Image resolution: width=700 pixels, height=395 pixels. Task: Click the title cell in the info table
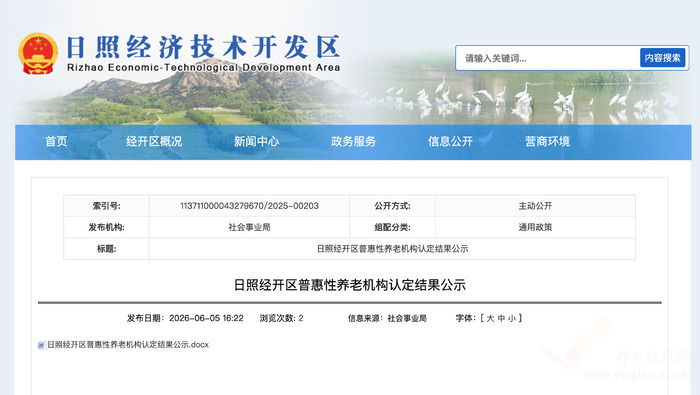[x=392, y=249]
